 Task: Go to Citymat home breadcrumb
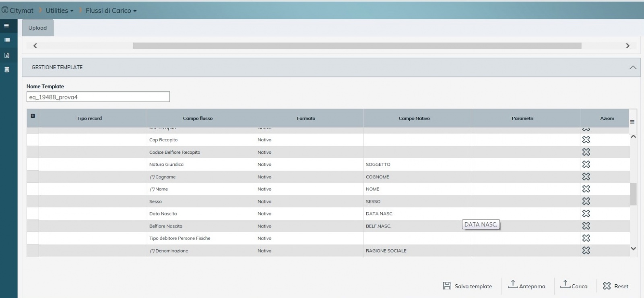(x=18, y=11)
